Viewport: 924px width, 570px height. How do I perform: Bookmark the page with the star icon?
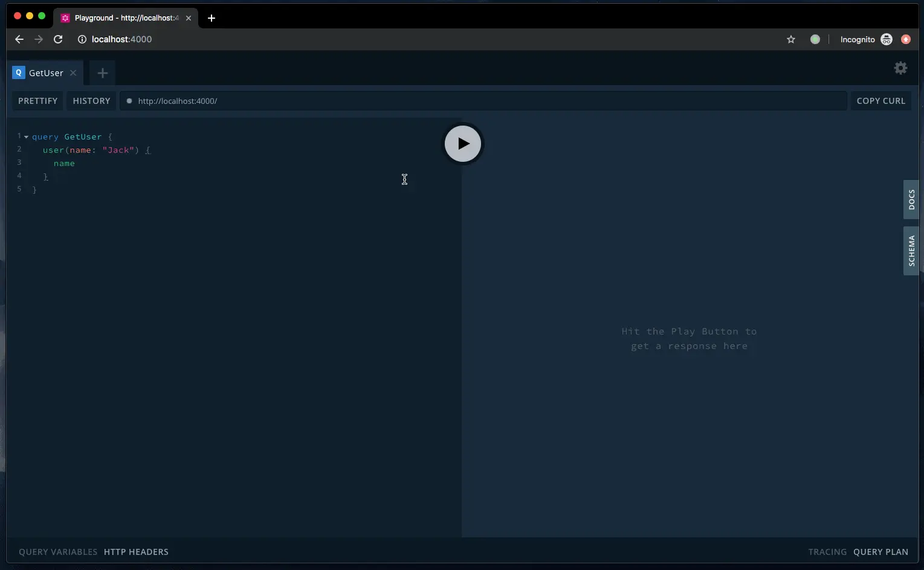click(x=790, y=39)
